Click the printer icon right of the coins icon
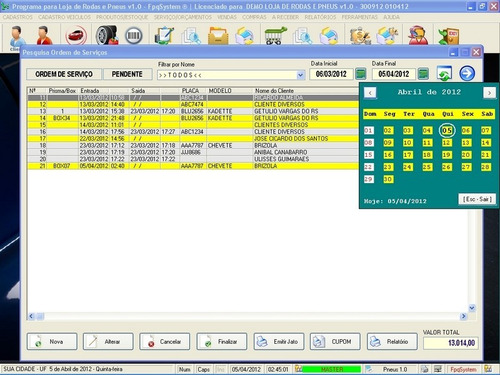The width and height of the screenshot is (500, 375). point(387,35)
